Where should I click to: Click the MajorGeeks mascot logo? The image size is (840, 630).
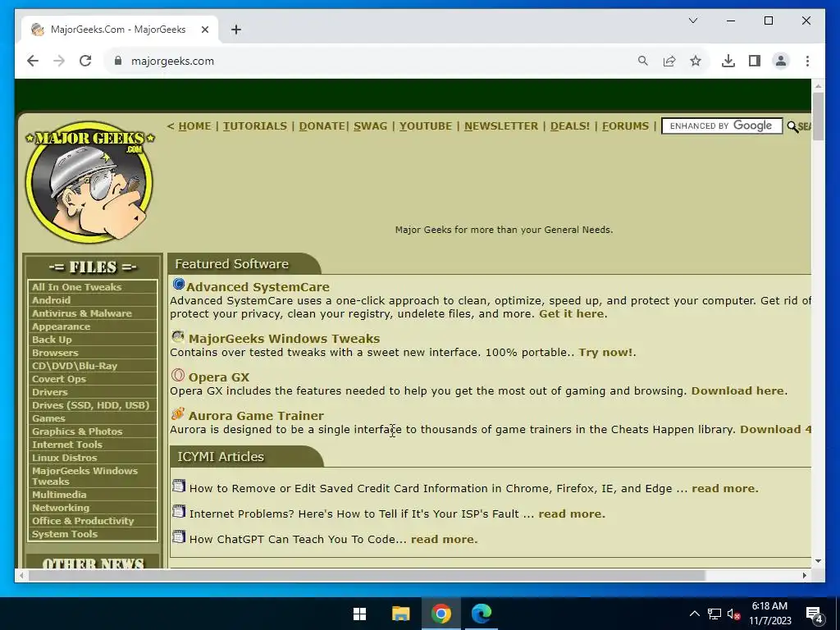(89, 181)
